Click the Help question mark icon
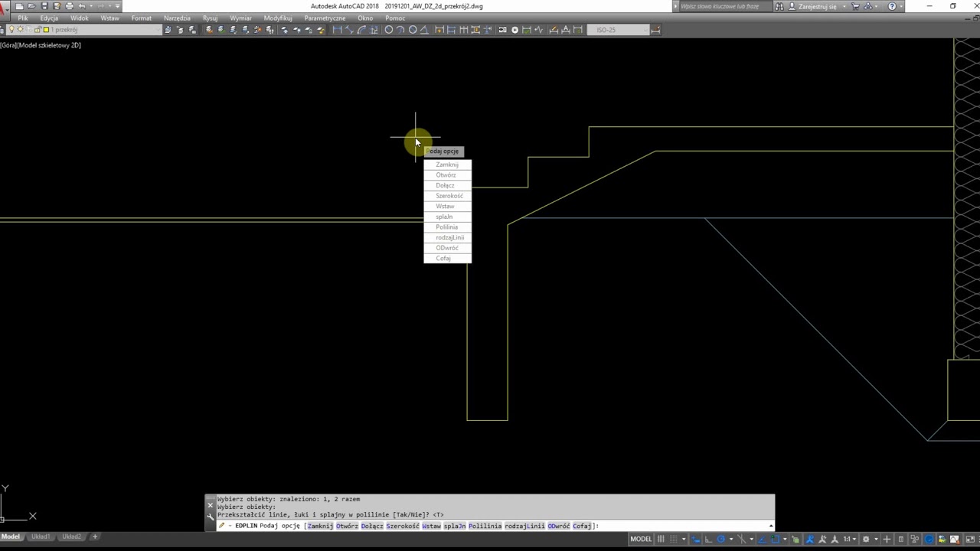This screenshot has width=980, height=551. [x=892, y=6]
